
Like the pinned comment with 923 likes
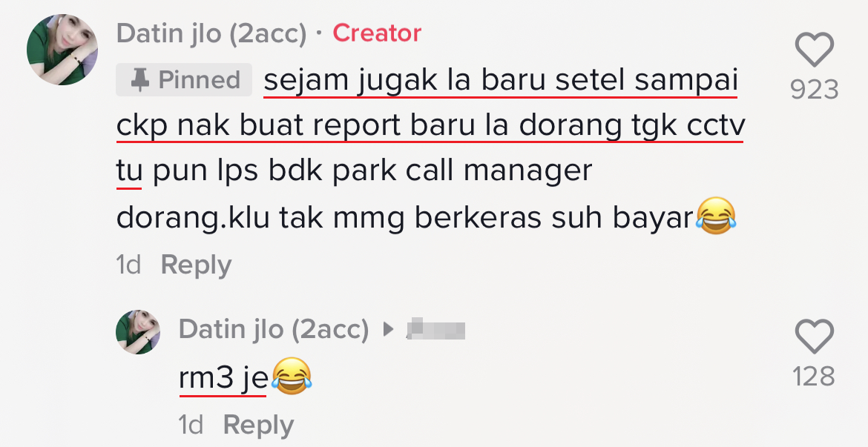tap(815, 50)
